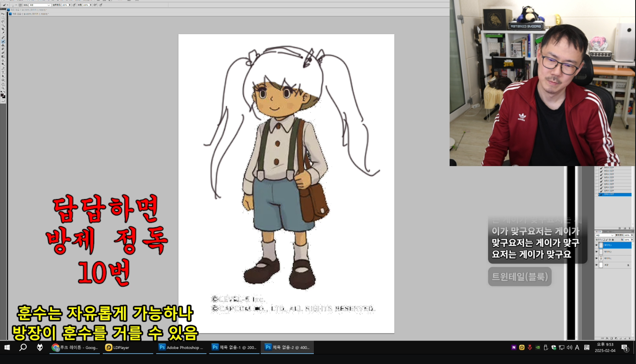Hide 레이어 1 with its eye icon
The width and height of the screenshot is (636, 364).
pyautogui.click(x=596, y=258)
